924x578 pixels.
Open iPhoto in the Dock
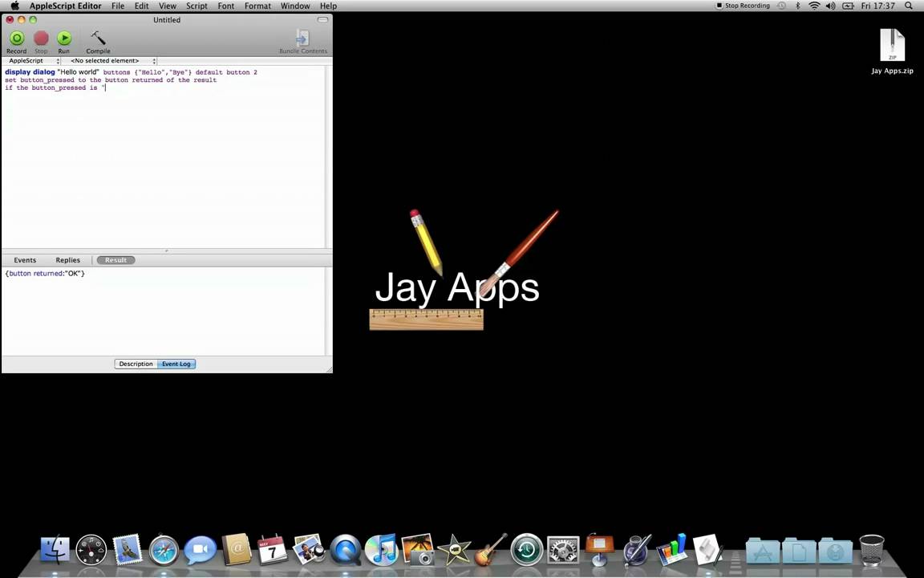(x=418, y=549)
